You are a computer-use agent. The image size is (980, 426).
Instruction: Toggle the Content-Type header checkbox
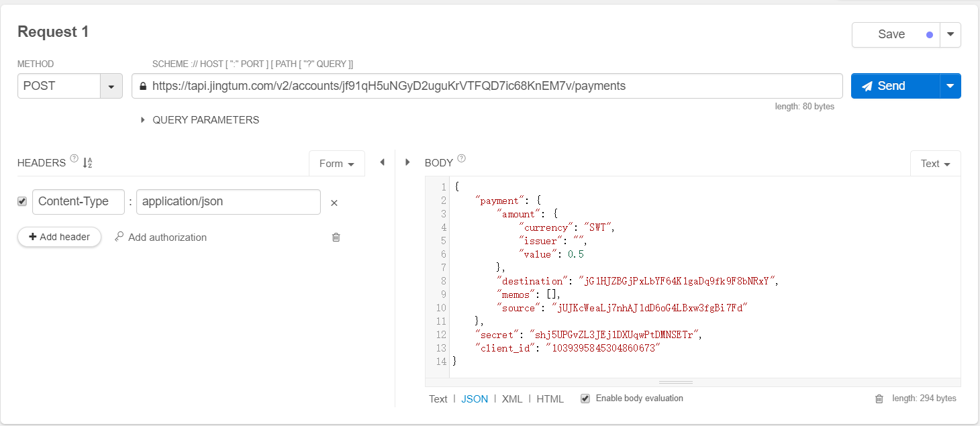(x=22, y=201)
